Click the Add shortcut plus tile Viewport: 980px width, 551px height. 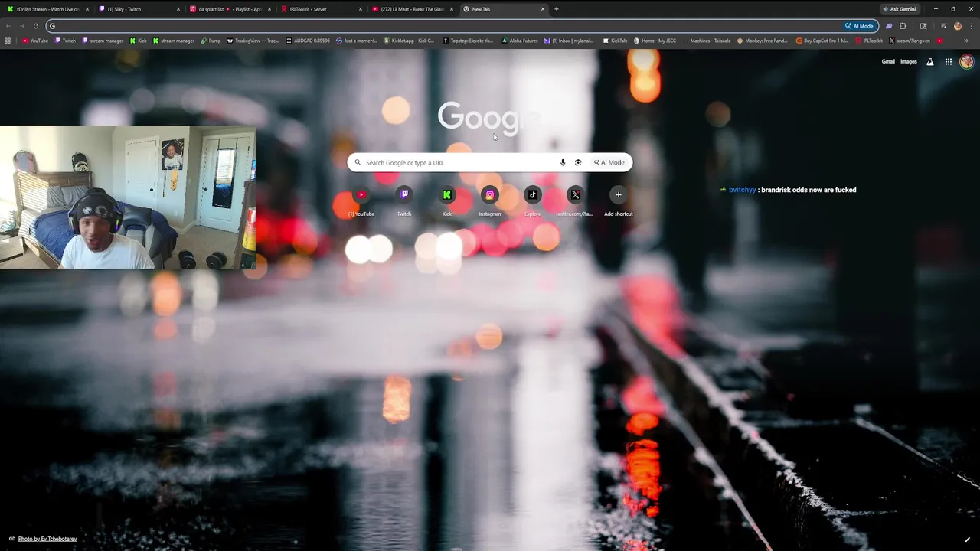point(619,201)
